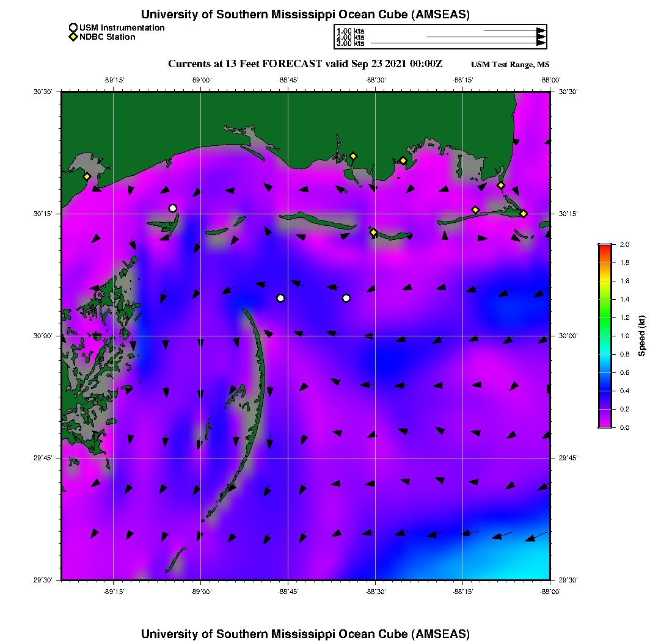
Task: Click the USM Instrumentation circle in the legend
Action: [73, 27]
